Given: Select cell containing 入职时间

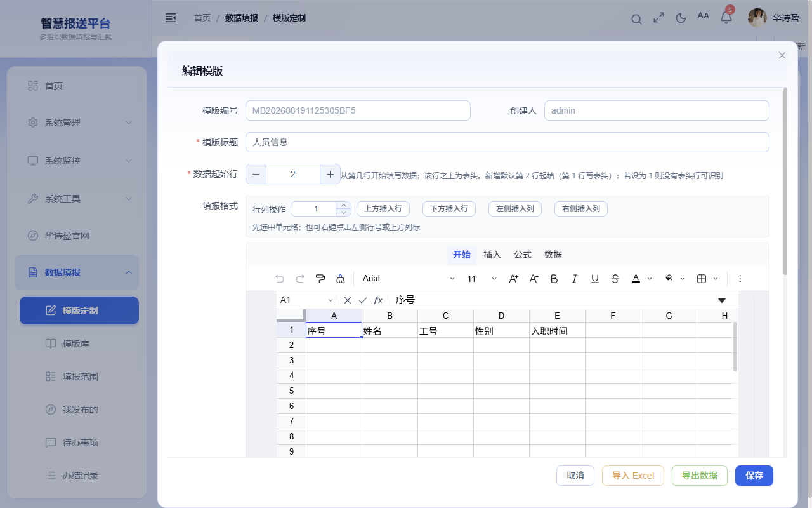Looking at the screenshot, I should (x=558, y=330).
